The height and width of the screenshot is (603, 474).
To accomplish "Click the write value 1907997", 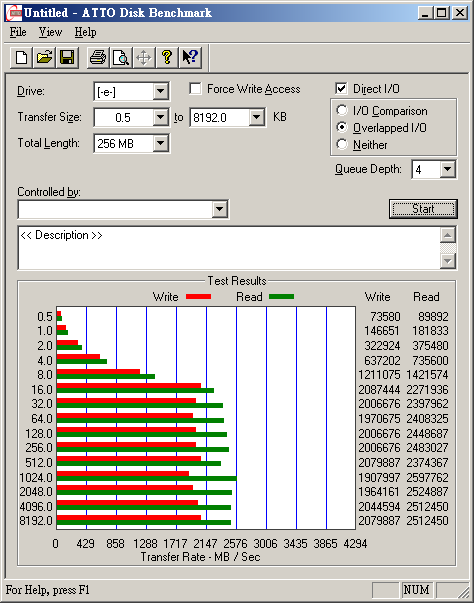I will [379, 477].
